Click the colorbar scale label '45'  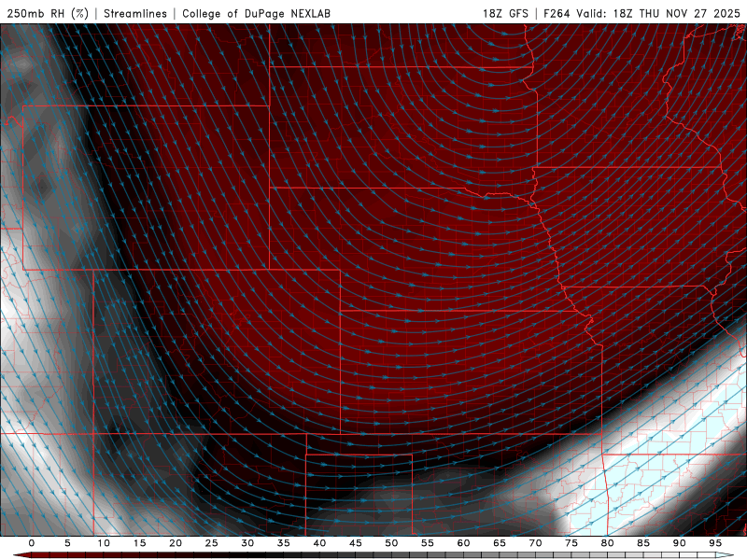[356, 543]
